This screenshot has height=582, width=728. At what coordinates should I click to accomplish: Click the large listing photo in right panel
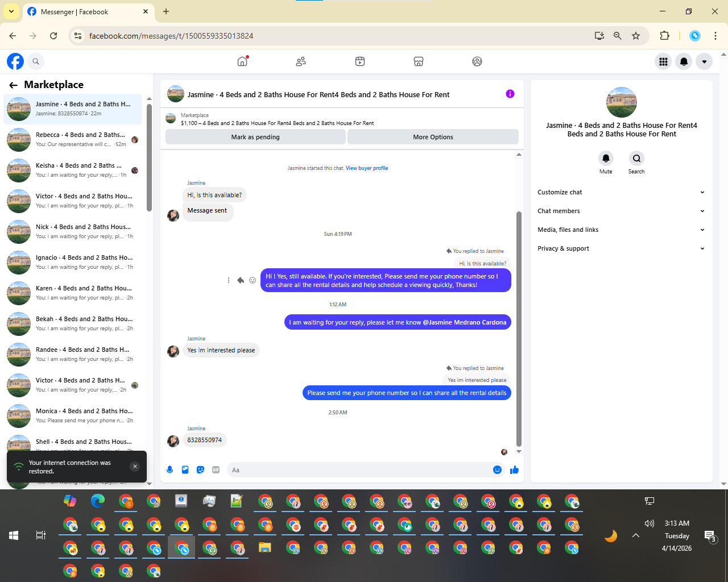[622, 102]
